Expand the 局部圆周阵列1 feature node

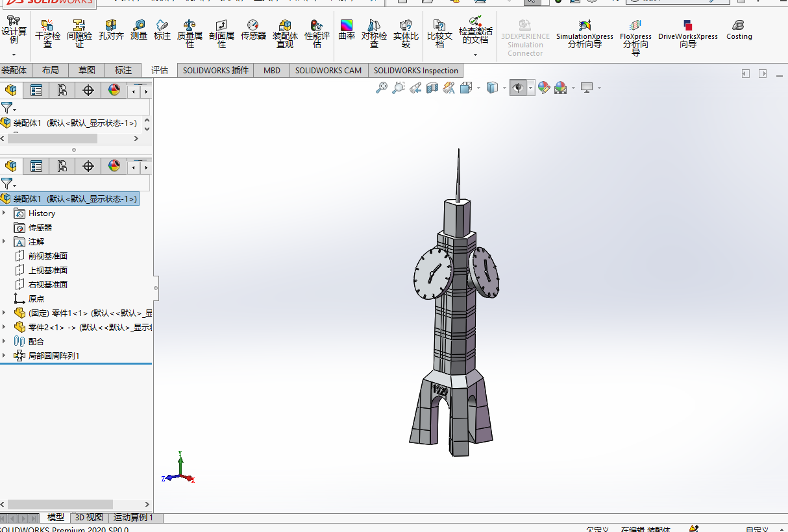[5, 356]
